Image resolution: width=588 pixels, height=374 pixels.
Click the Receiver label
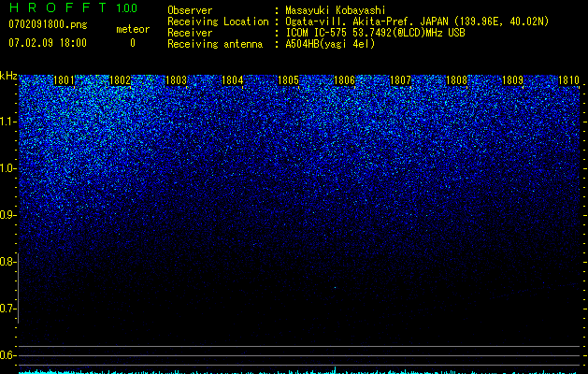(x=190, y=33)
